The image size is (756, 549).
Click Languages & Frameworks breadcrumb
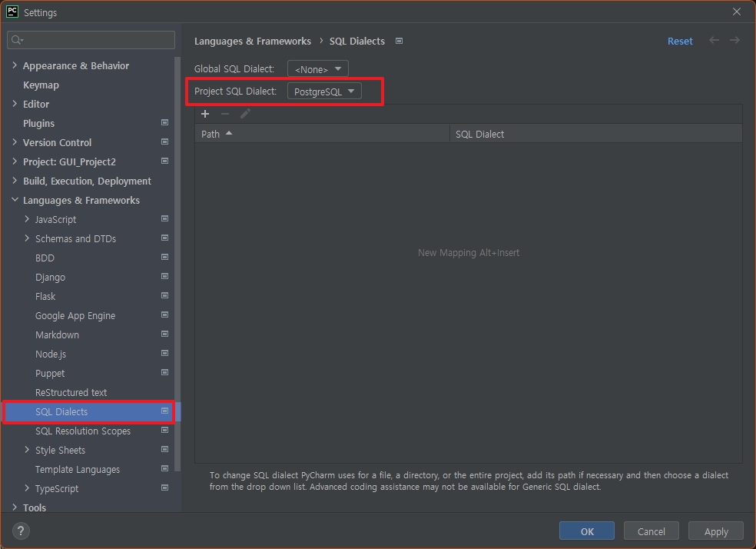click(253, 41)
